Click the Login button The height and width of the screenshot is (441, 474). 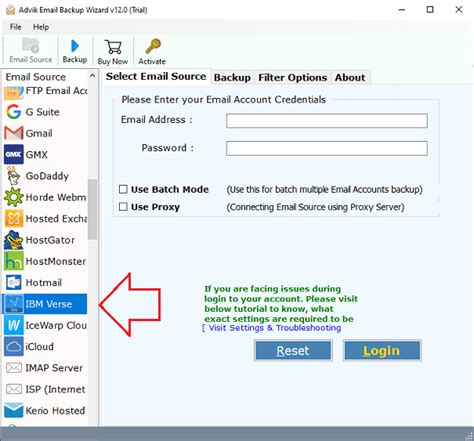coord(382,350)
